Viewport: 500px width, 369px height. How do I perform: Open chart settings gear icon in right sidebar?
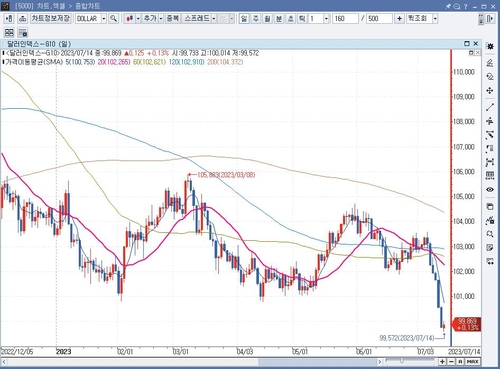click(490, 46)
